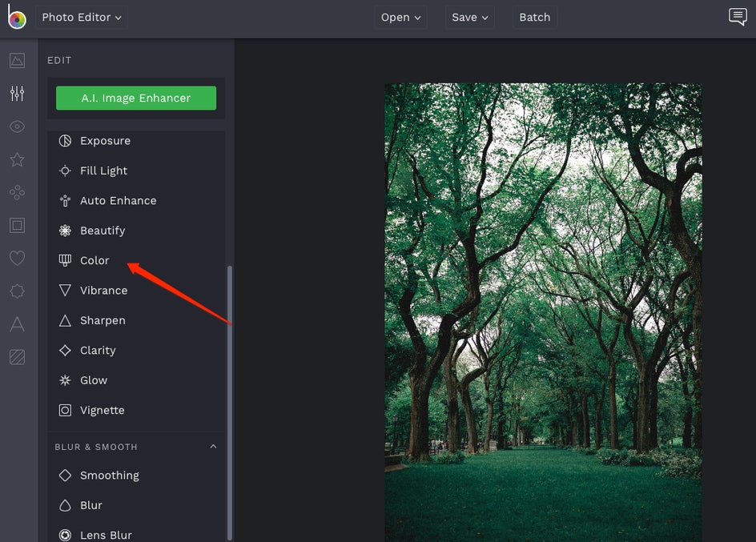Select the Exposure label
This screenshot has width=756, height=542.
tap(105, 141)
